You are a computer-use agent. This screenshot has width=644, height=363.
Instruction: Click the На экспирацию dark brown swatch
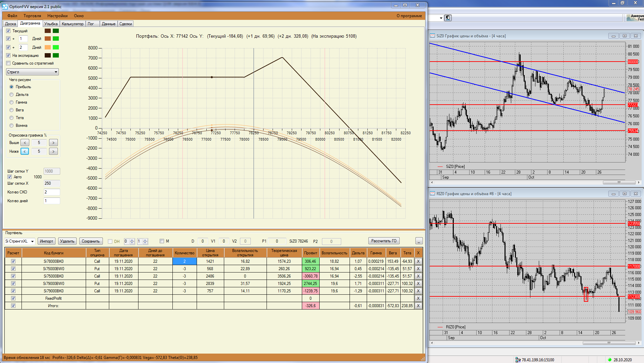tap(48, 56)
